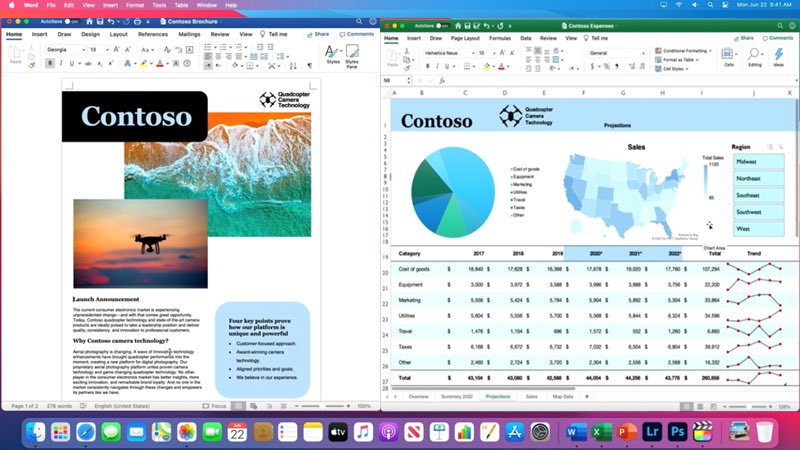The image size is (800, 450).
Task: Open Mailings tab in Word
Action: [x=189, y=34]
